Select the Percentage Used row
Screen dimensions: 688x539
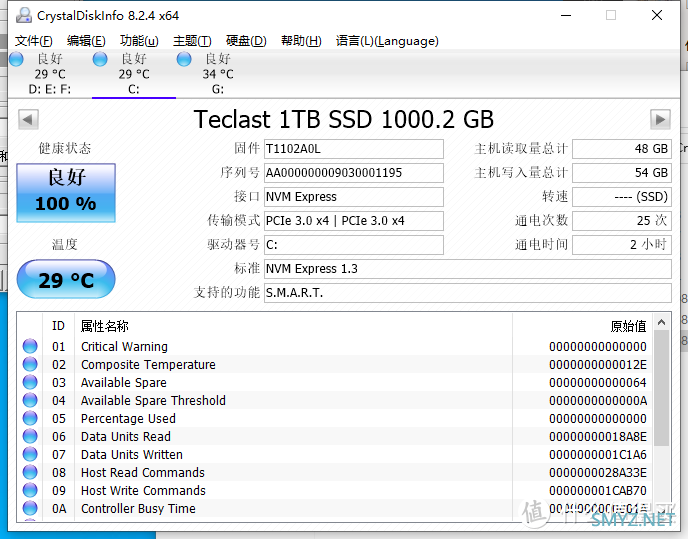(x=335, y=419)
